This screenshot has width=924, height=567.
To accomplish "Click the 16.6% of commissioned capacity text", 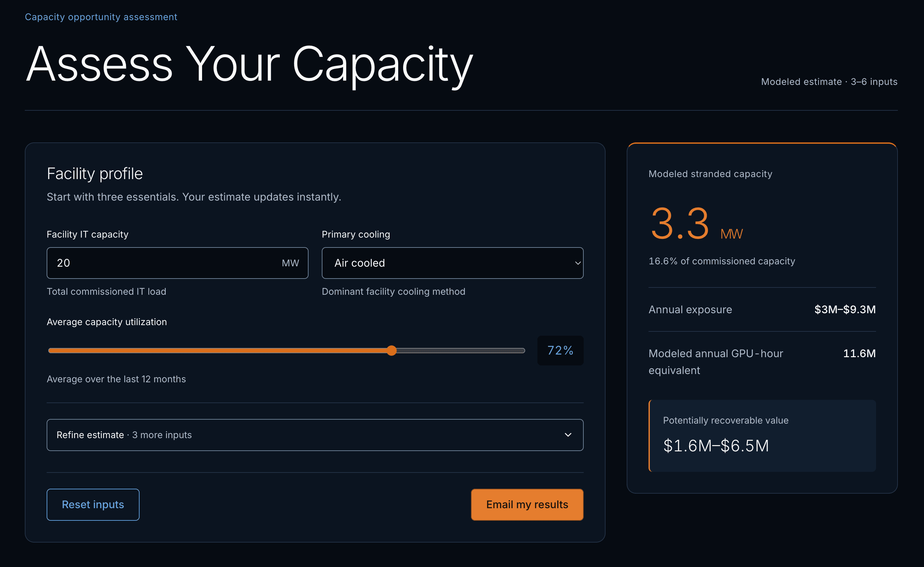I will pos(722,261).
